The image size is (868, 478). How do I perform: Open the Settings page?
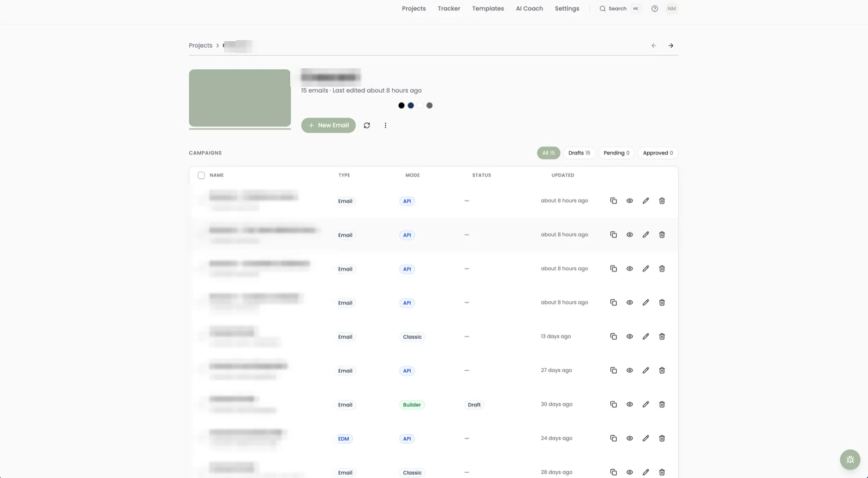tap(567, 9)
